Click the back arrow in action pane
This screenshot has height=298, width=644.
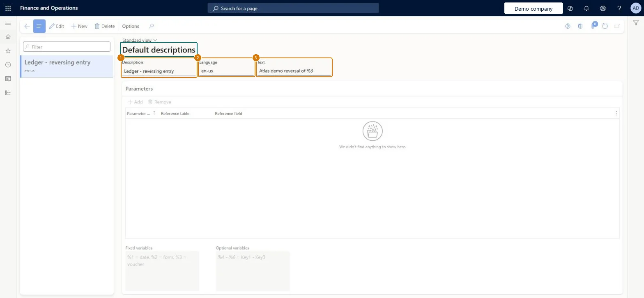pos(27,26)
